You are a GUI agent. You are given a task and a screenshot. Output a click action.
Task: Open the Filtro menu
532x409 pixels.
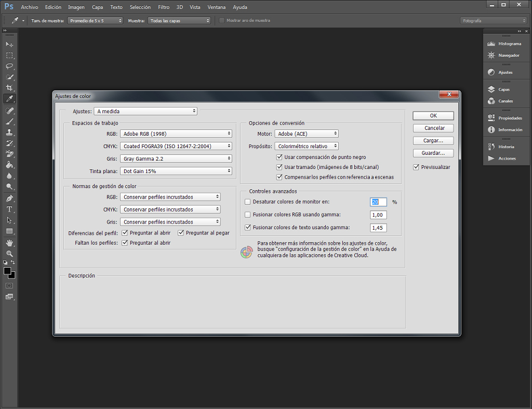pyautogui.click(x=164, y=7)
